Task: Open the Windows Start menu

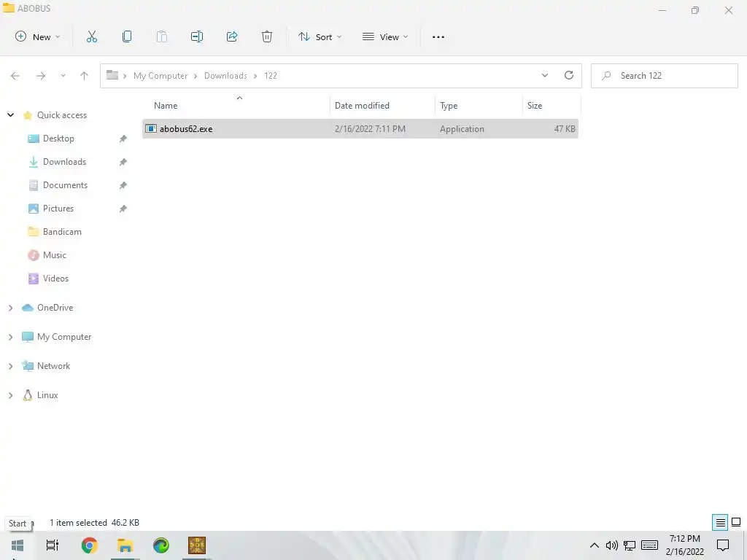Action: pos(18,545)
